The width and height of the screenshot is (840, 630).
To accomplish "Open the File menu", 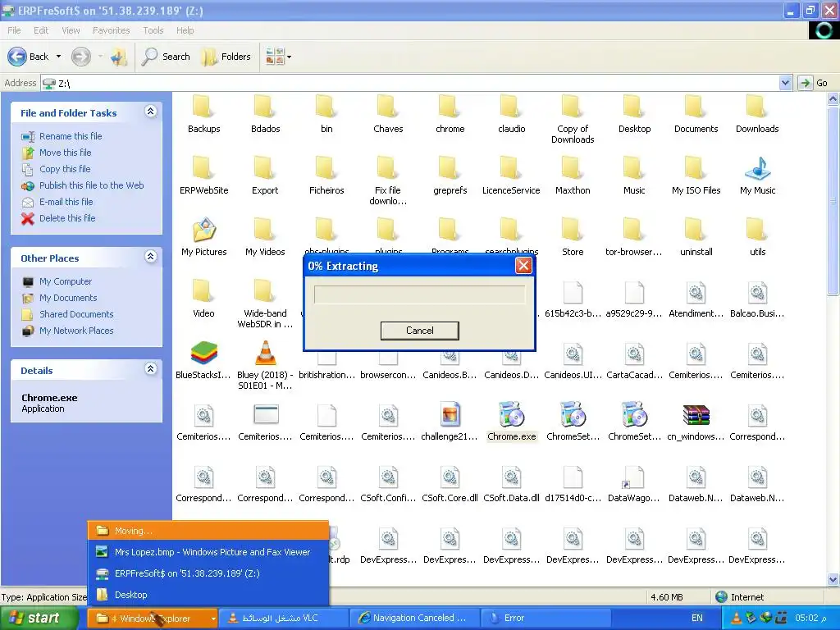I will tap(14, 30).
